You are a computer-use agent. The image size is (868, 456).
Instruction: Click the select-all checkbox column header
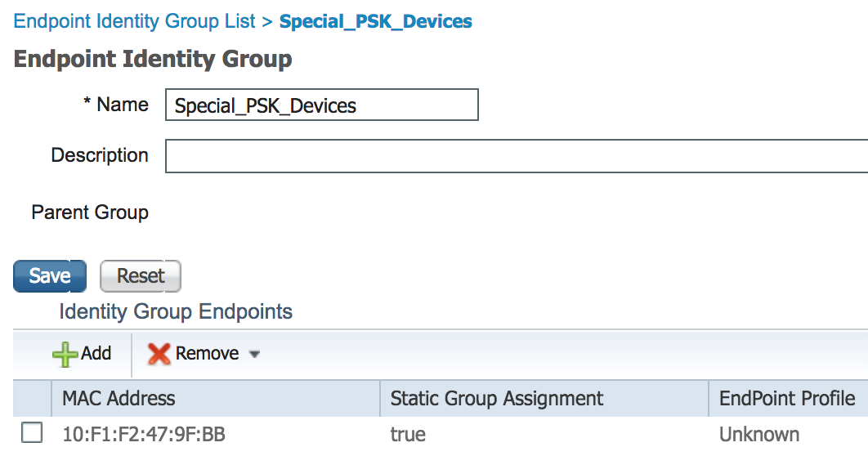pos(32,399)
